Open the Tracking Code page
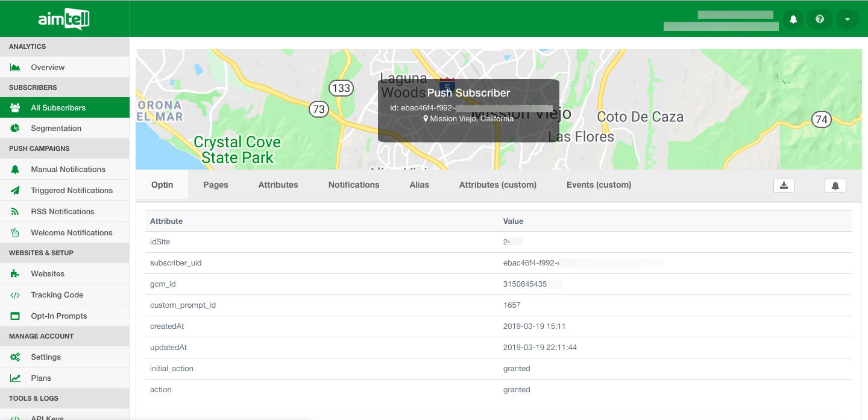 57,295
